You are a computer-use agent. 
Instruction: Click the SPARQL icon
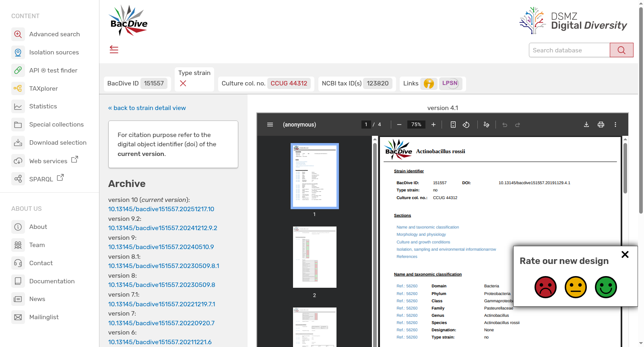[18, 179]
